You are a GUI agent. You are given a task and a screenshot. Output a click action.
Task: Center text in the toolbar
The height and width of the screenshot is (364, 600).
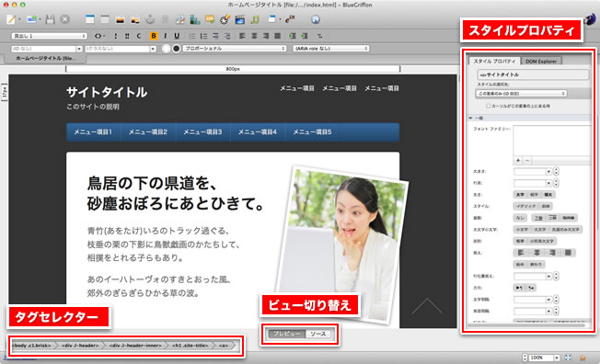click(254, 36)
